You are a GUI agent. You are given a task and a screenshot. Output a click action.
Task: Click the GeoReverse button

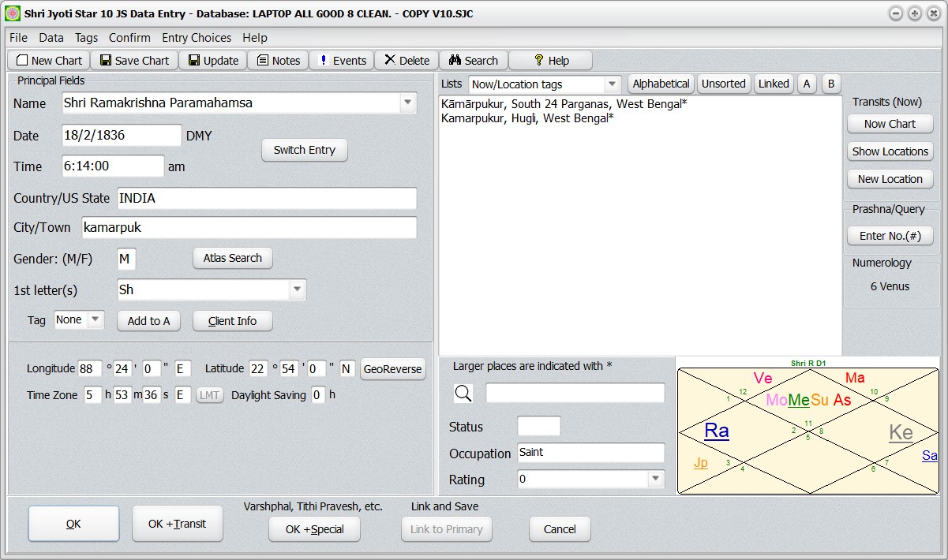tap(393, 369)
